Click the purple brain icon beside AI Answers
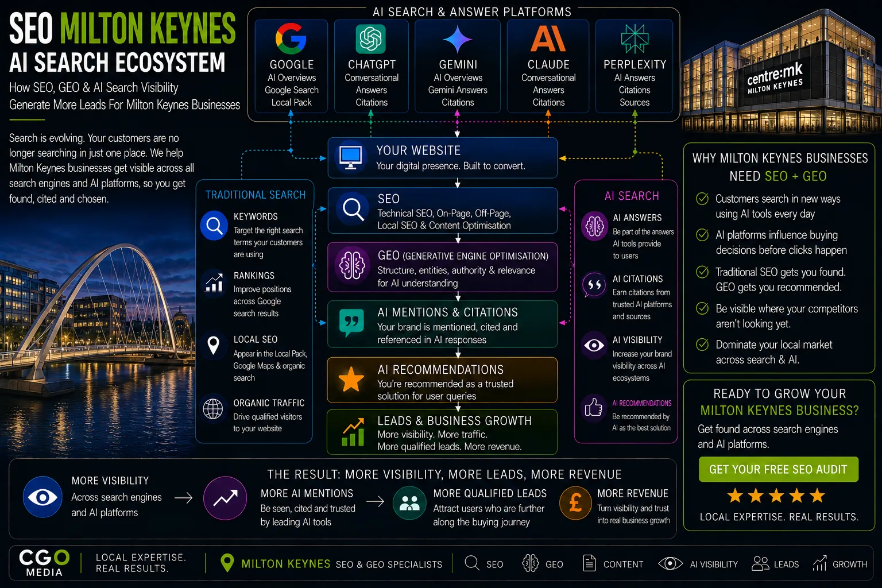Image resolution: width=882 pixels, height=588 pixels. pyautogui.click(x=594, y=226)
